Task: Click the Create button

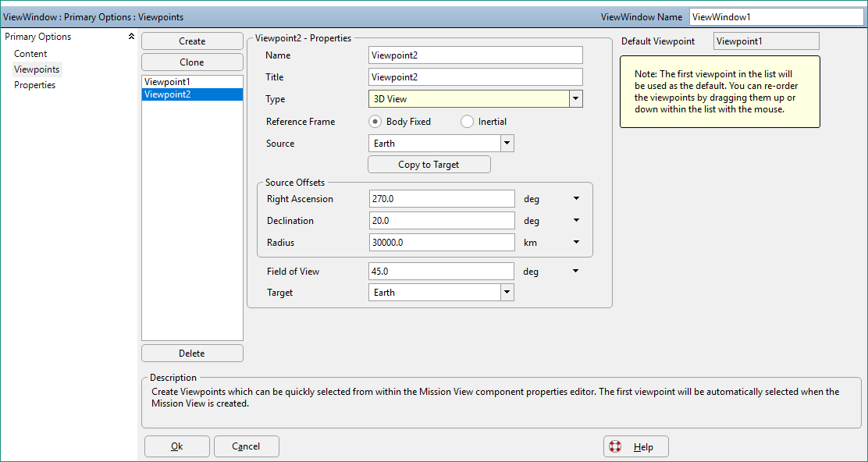Action: (191, 41)
